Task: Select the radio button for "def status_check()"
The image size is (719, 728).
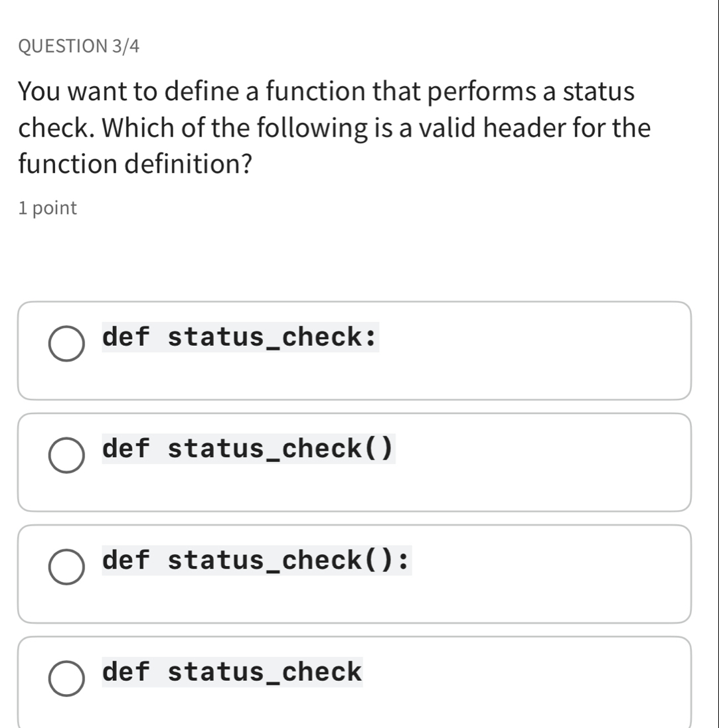Action: coord(66,454)
